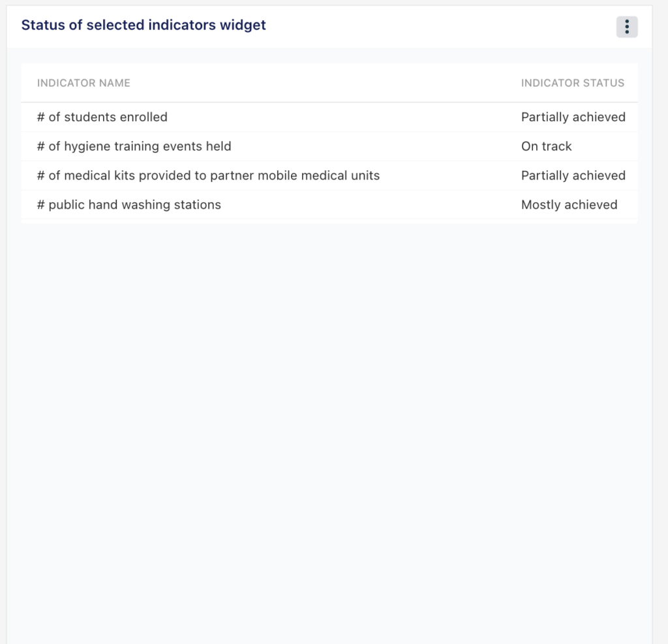Select # of hygiene training events held
The image size is (668, 644).
point(329,146)
